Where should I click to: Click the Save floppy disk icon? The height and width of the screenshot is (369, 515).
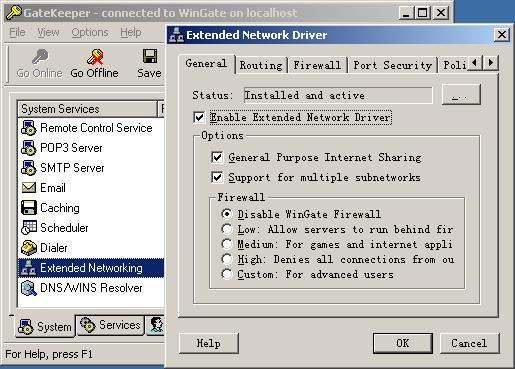pos(150,56)
